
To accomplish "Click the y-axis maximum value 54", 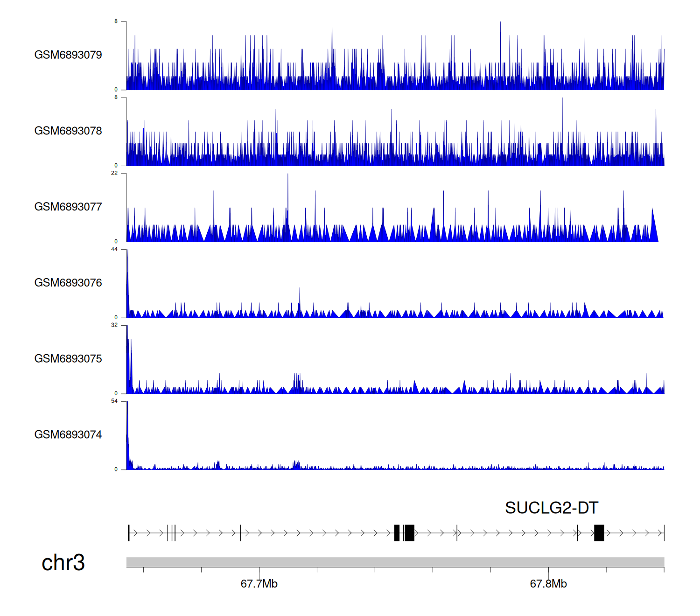I will [114, 401].
